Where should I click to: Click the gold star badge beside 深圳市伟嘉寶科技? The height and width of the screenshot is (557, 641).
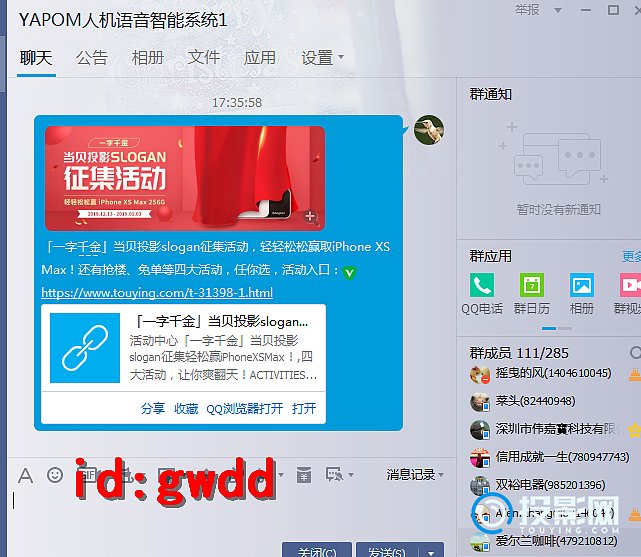(634, 430)
